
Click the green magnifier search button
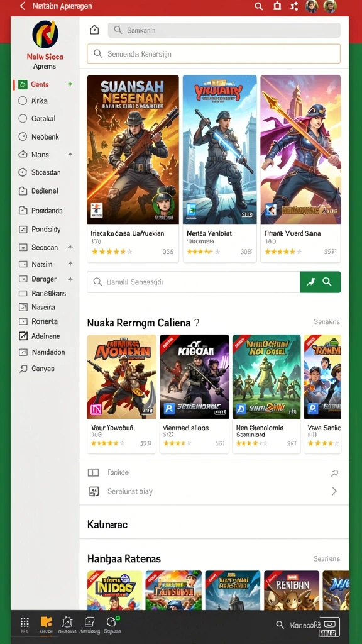[327, 282]
